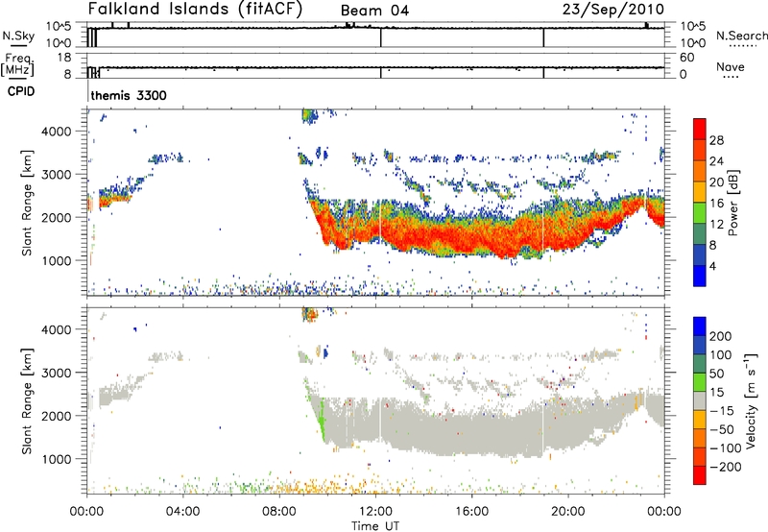Click the '24' power colorbar label
Image resolution: width=768 pixels, height=532 pixels.
click(716, 161)
